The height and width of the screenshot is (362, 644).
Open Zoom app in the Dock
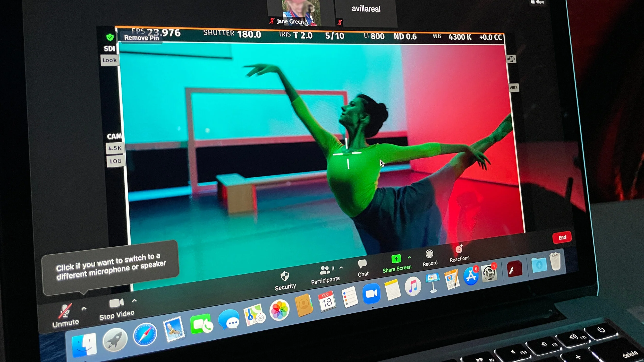click(x=371, y=294)
